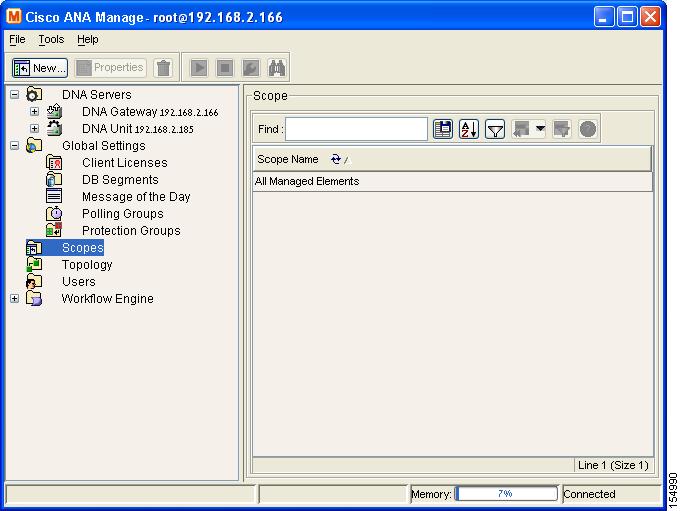Select the Users tree item
Viewport: 680px width, 511px height.
click(78, 282)
